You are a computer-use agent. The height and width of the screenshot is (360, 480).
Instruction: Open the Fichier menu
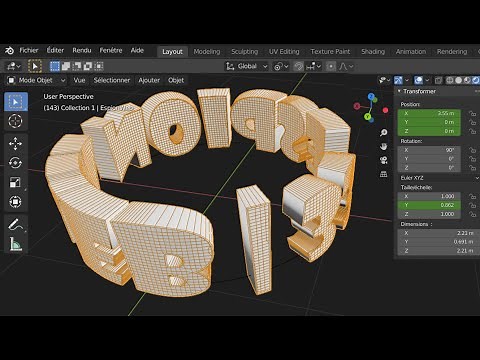click(x=29, y=50)
